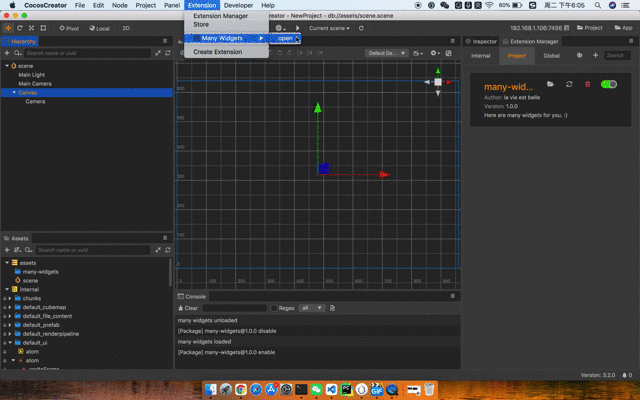
Task: Open Spotlight search in the menu bar
Action: click(x=598, y=5)
